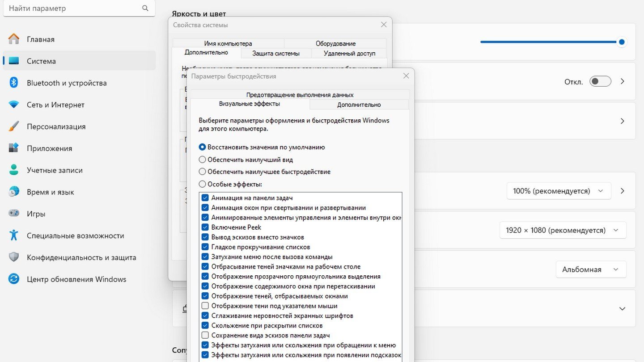Open the Главная home icon in sidebar
Viewport: 644px width, 362px height.
pyautogui.click(x=14, y=39)
